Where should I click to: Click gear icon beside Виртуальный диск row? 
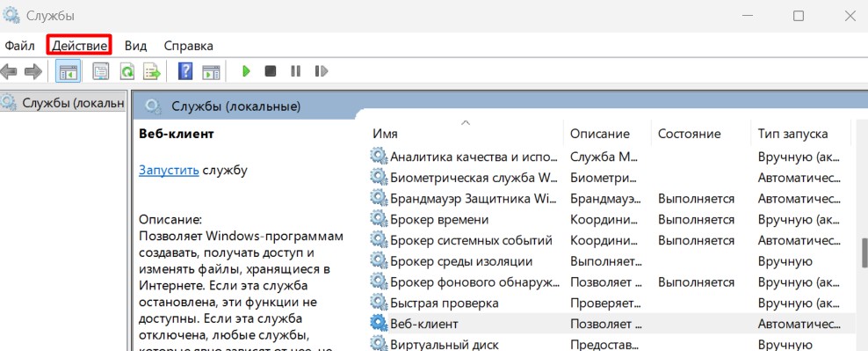[379, 344]
